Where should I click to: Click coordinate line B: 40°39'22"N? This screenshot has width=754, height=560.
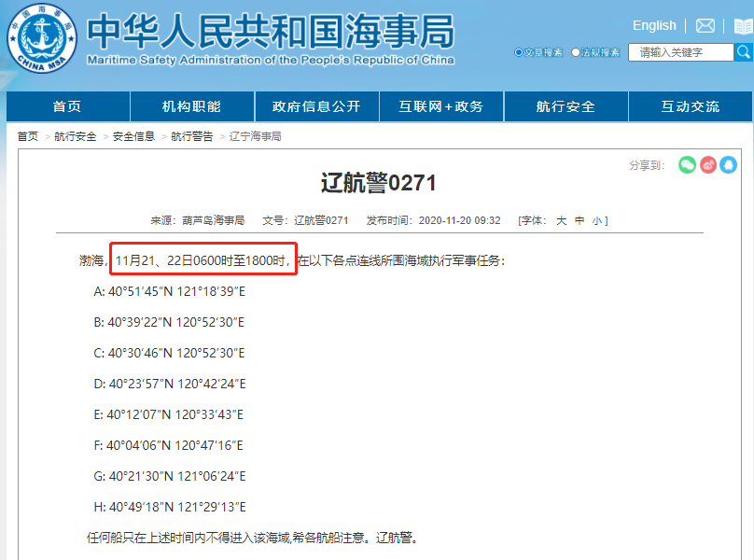click(x=169, y=322)
